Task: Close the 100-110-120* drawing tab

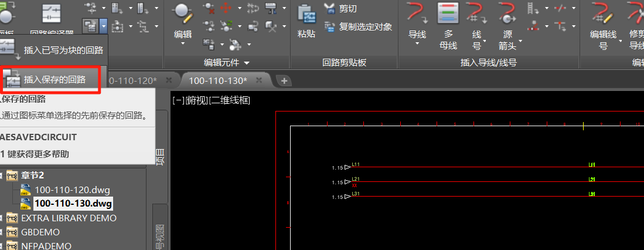Action: pyautogui.click(x=168, y=80)
